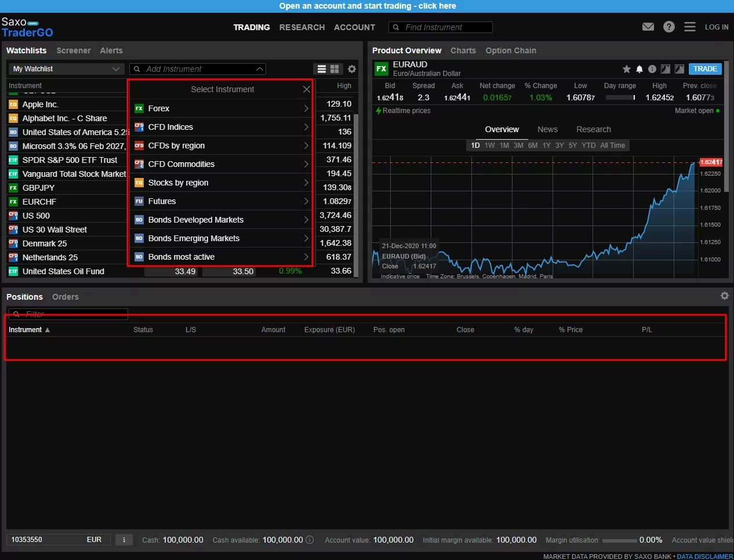Open the messages envelope icon
This screenshot has height=560, width=734.
pos(648,27)
